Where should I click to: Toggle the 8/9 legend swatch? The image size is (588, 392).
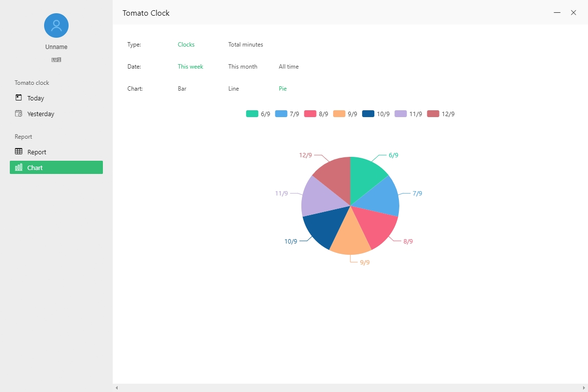[310, 114]
